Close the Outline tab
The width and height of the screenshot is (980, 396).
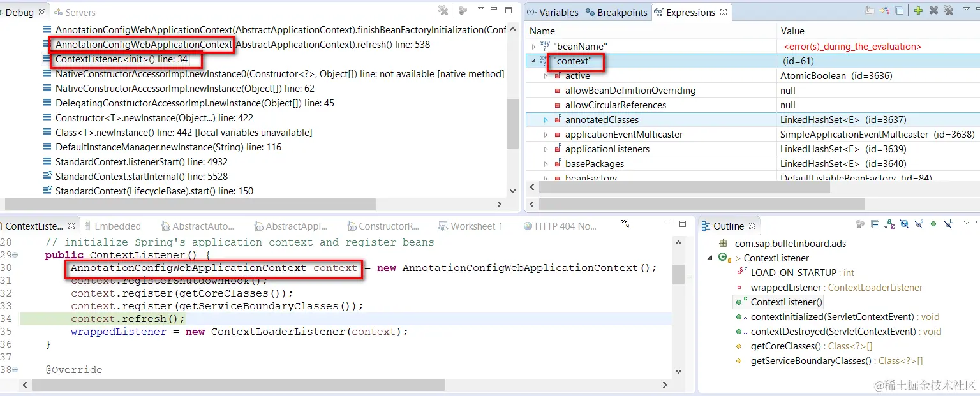point(752,226)
